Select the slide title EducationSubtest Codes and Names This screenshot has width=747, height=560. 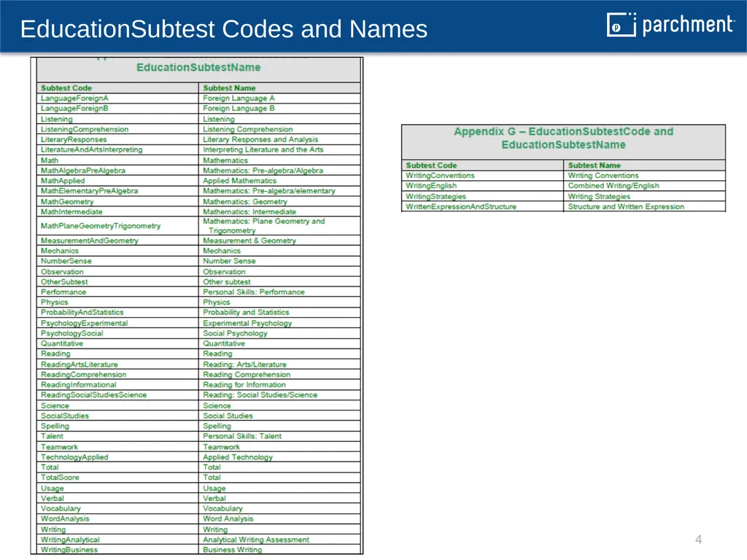(224, 29)
